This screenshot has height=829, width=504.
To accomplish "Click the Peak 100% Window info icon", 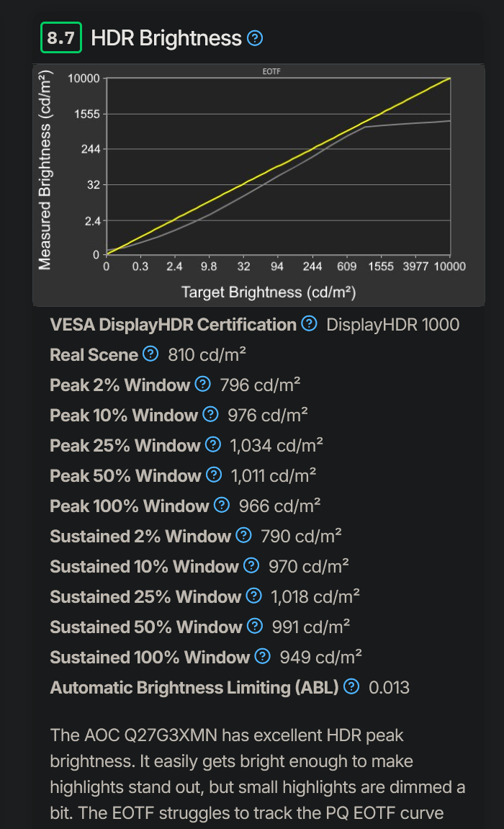I will pos(222,506).
